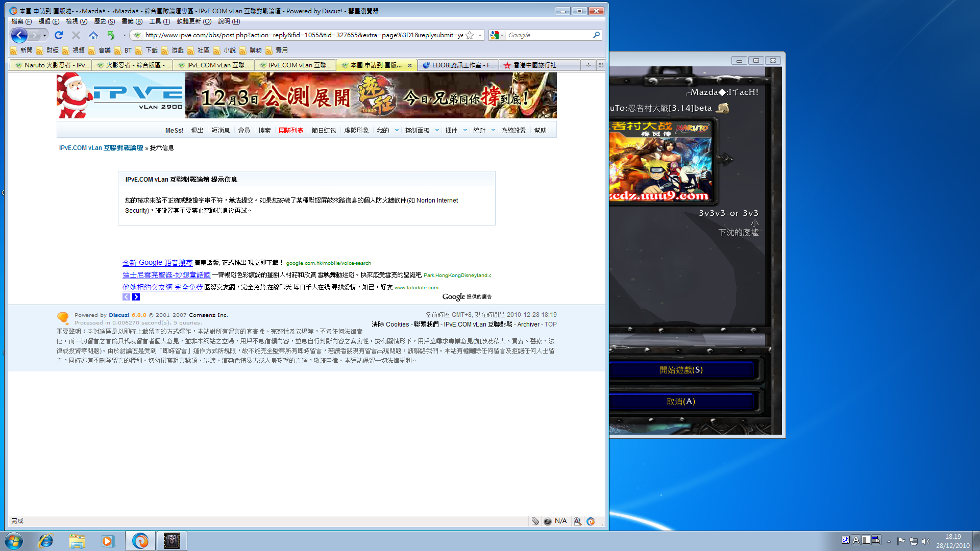Reload the current page

(59, 35)
